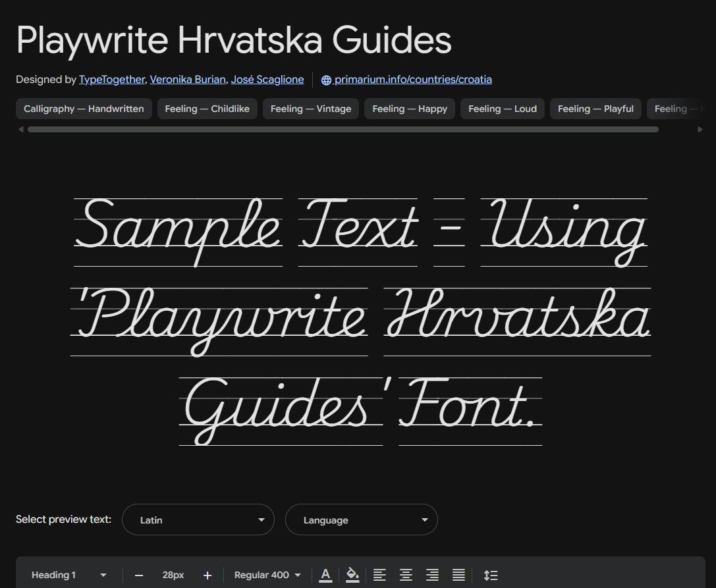Decrease font size with minus button
Viewport: 716px width, 588px height.
coord(139,575)
